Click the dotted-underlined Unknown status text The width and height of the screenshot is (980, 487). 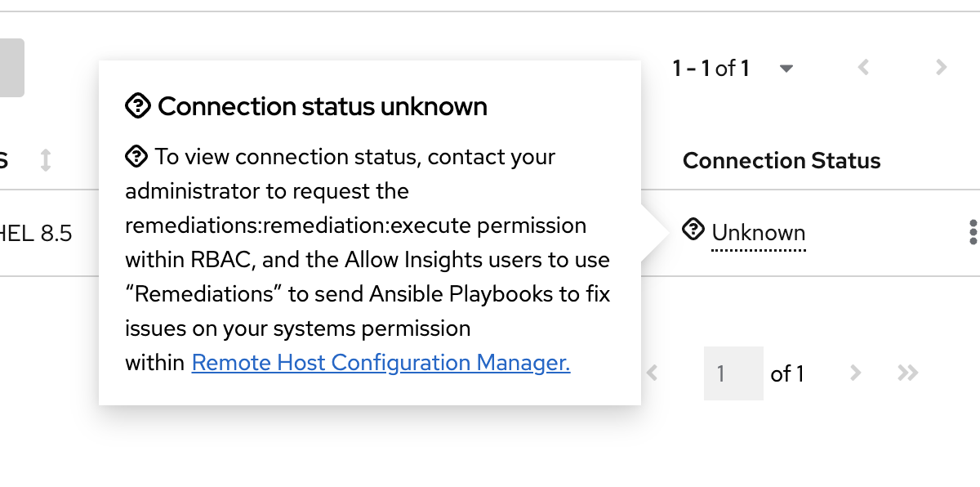pyautogui.click(x=759, y=233)
